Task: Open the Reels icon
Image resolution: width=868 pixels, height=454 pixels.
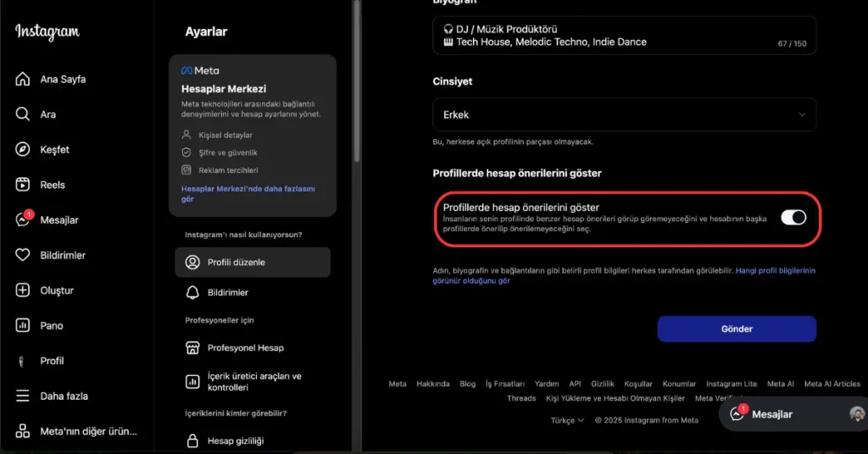Action: [23, 185]
